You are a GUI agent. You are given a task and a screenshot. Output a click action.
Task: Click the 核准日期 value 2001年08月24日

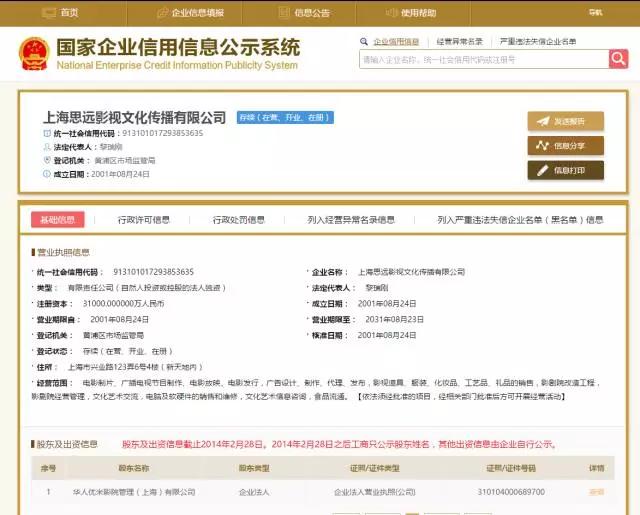click(x=387, y=335)
